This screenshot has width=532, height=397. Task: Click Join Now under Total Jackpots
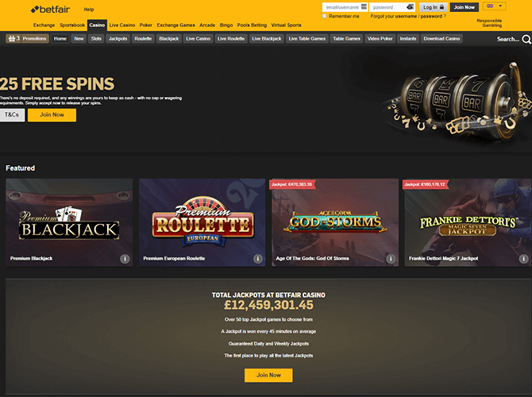tap(268, 376)
